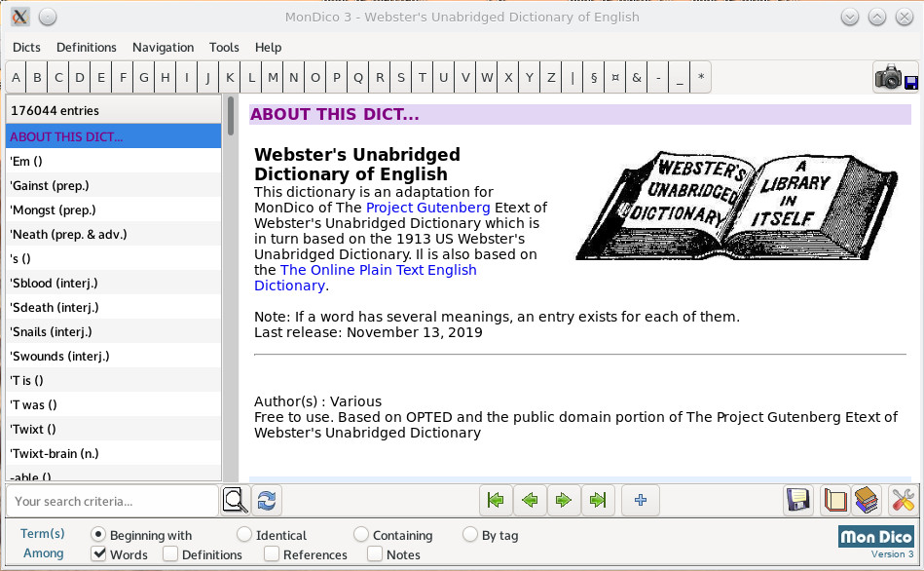924x571 pixels.
Task: Open the Help menu
Action: 268,47
